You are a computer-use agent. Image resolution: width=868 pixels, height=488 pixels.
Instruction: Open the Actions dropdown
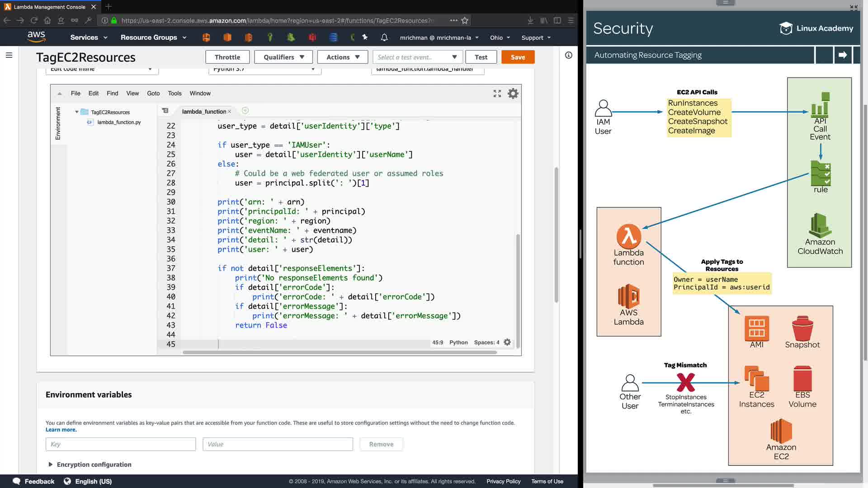pos(343,57)
